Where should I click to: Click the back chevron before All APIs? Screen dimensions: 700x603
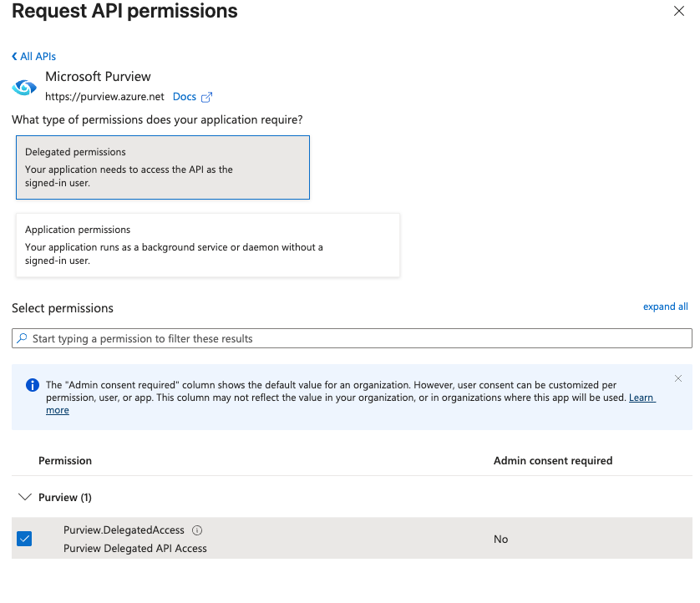(x=14, y=56)
